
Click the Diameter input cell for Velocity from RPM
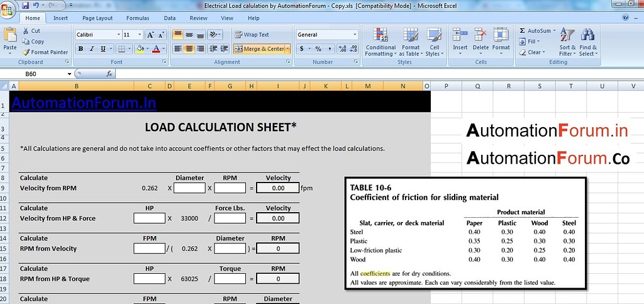point(189,188)
